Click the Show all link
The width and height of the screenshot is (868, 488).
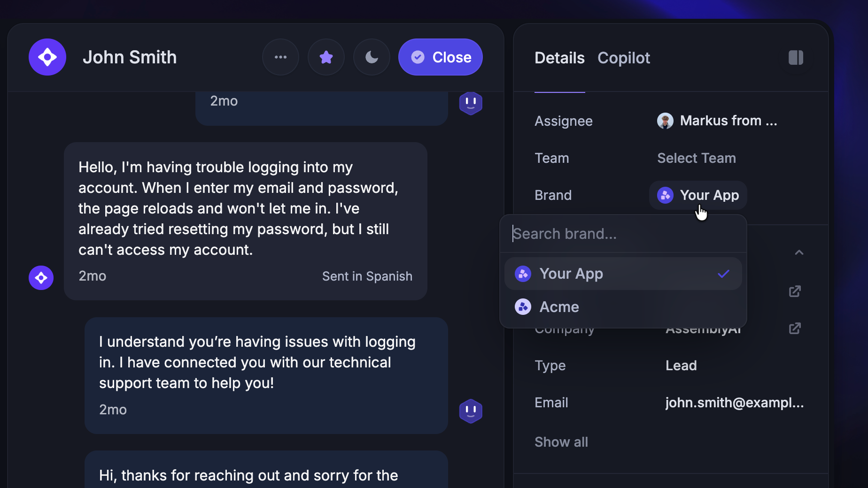[x=561, y=442]
